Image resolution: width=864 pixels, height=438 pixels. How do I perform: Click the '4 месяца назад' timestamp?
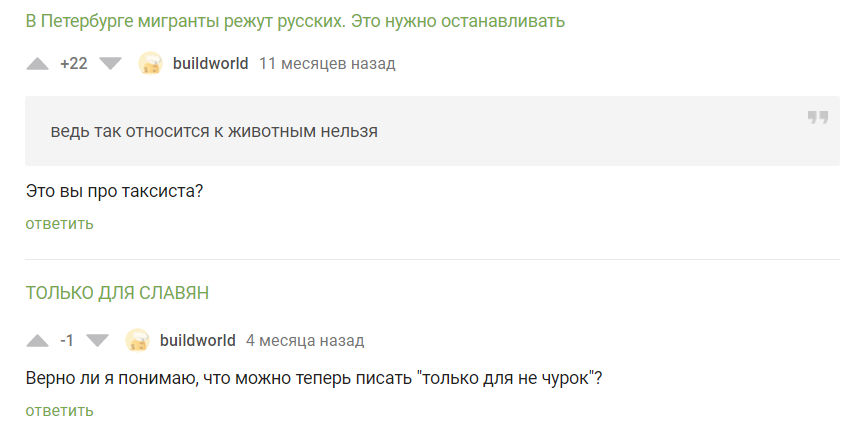[x=305, y=341]
